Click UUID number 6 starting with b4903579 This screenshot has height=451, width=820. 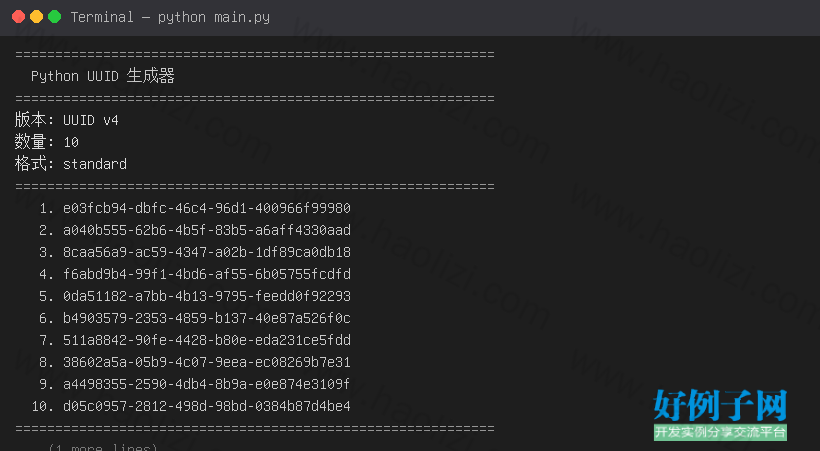207,318
